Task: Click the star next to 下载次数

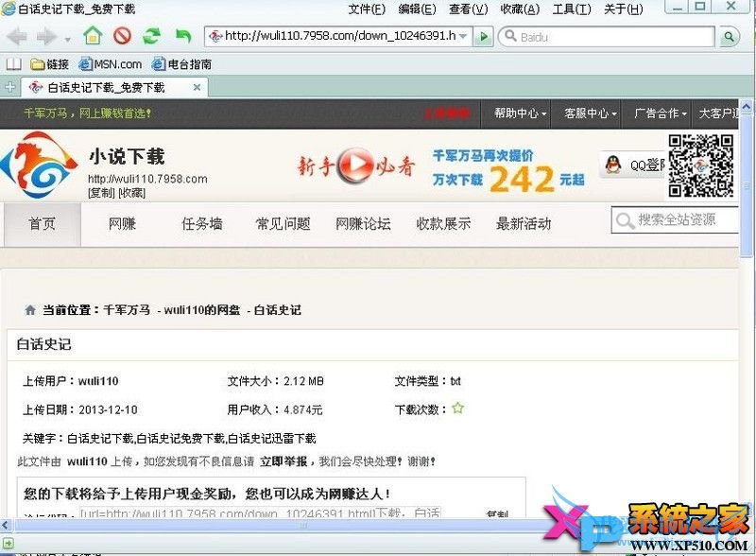Action: 457,408
